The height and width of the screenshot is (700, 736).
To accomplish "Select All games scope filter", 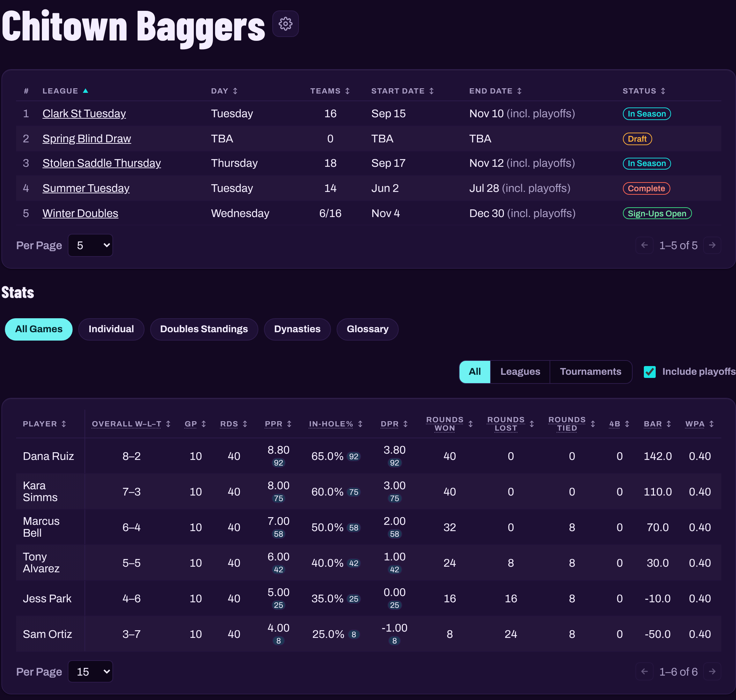I will [x=474, y=372].
